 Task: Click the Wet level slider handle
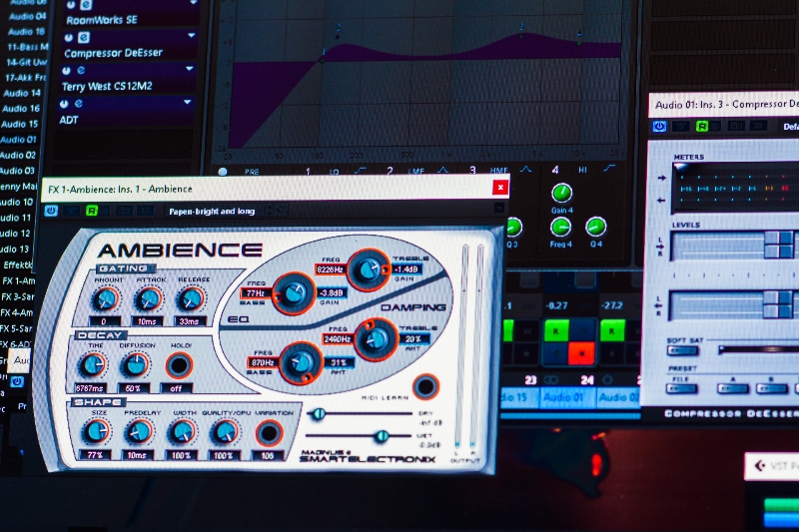tap(382, 436)
